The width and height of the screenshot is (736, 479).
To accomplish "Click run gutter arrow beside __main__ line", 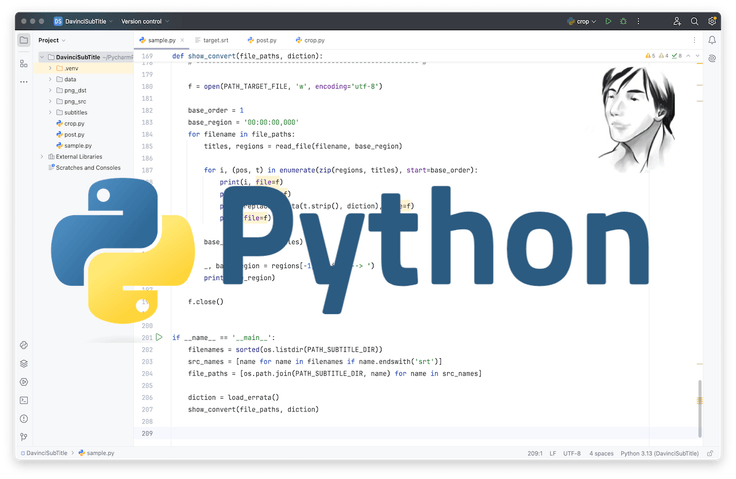I will (158, 338).
